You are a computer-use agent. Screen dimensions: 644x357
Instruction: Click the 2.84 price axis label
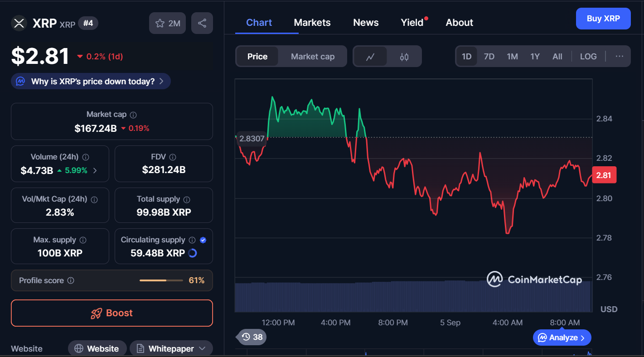(x=604, y=119)
